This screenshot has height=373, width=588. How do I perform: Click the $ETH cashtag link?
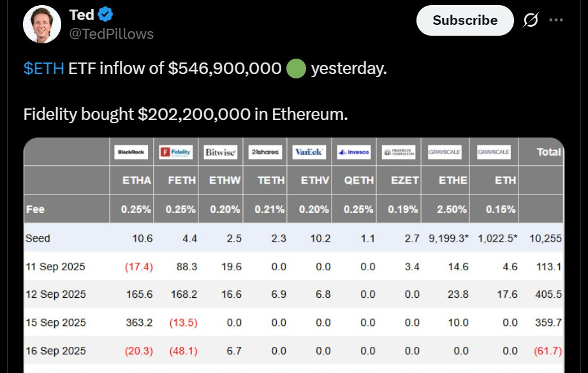tap(43, 68)
